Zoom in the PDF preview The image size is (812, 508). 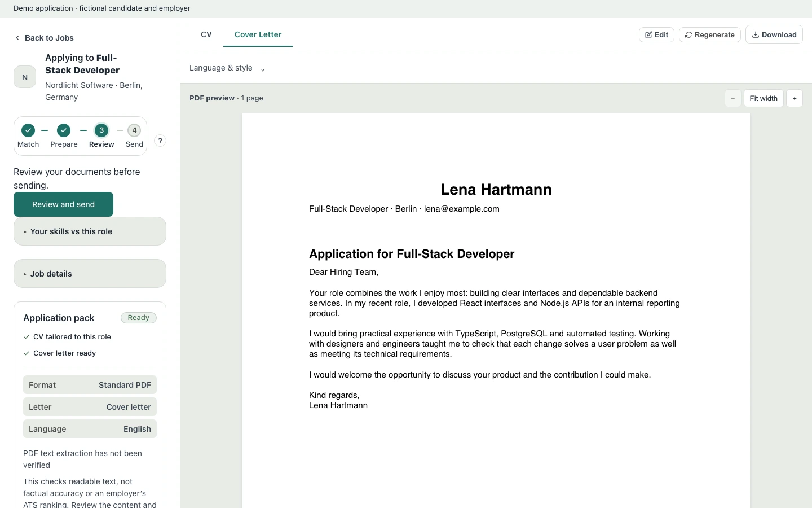(795, 98)
